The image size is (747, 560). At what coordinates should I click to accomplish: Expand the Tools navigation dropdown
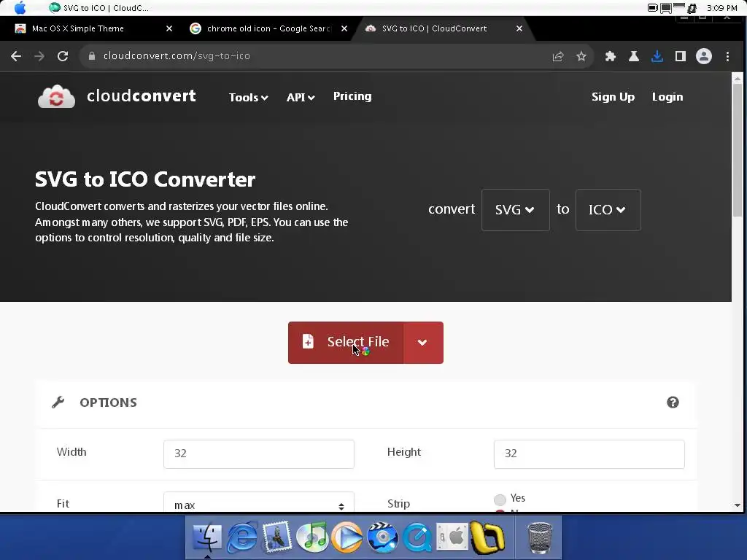248,97
